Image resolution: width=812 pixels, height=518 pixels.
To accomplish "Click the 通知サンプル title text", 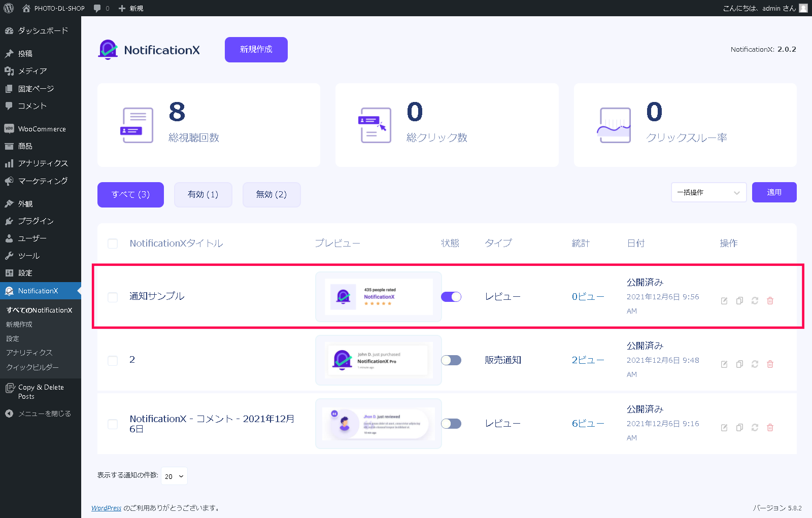I will pyautogui.click(x=157, y=296).
